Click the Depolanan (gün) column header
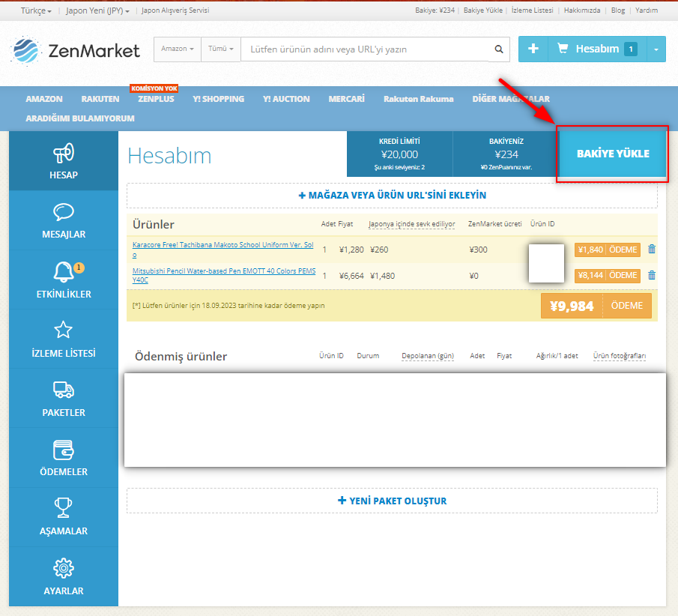678x616 pixels. coord(428,356)
